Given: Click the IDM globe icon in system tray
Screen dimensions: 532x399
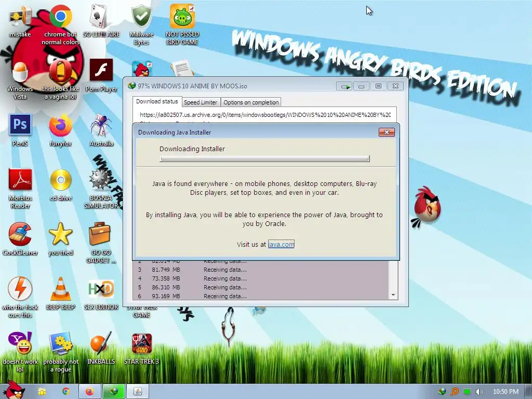Looking at the screenshot, I should pyautogui.click(x=442, y=392).
